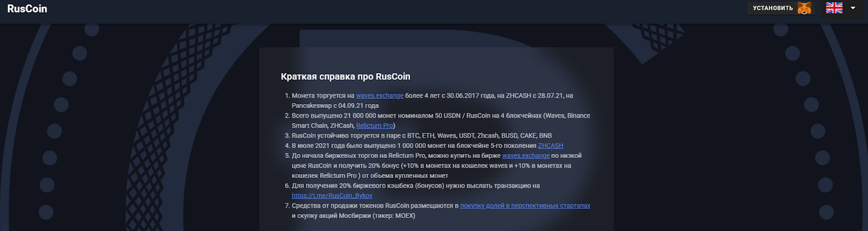Click the text about 20% биржевого кэшбека
This screenshot has height=231, width=868.
tap(416, 186)
